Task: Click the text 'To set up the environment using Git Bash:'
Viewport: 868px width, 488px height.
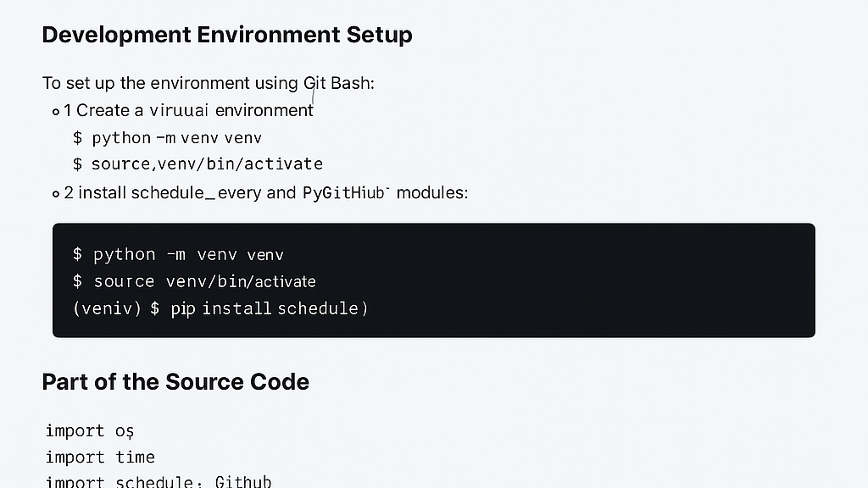Action: pos(209,83)
